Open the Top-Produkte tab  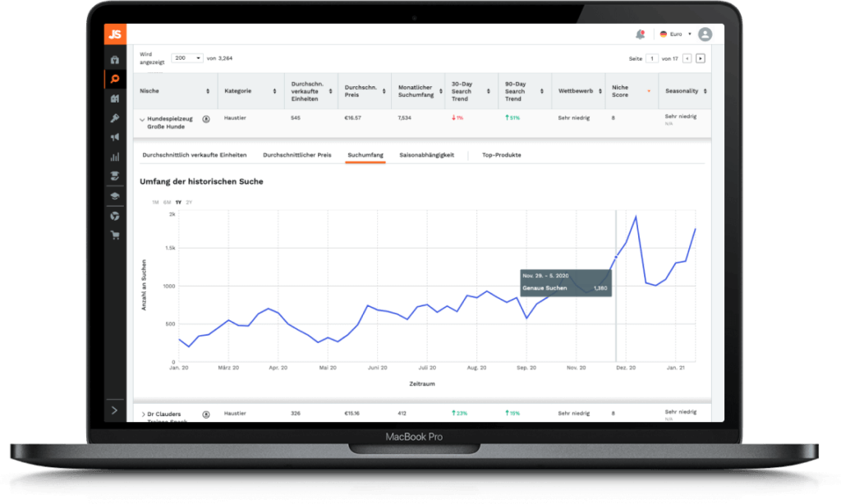[x=502, y=155]
